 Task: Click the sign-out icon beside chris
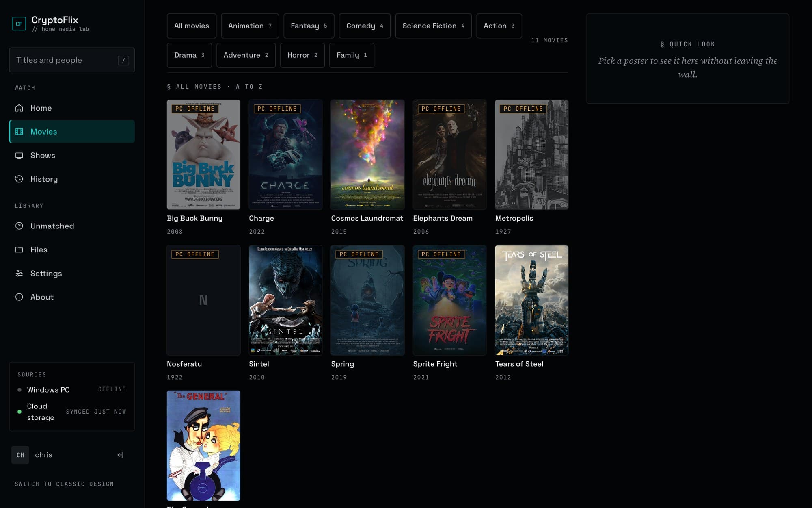120,455
